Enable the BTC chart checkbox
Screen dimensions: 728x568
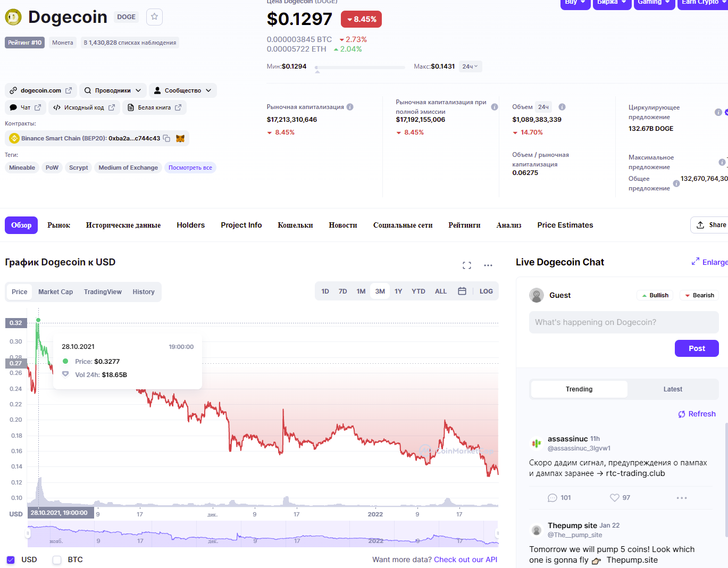57,559
